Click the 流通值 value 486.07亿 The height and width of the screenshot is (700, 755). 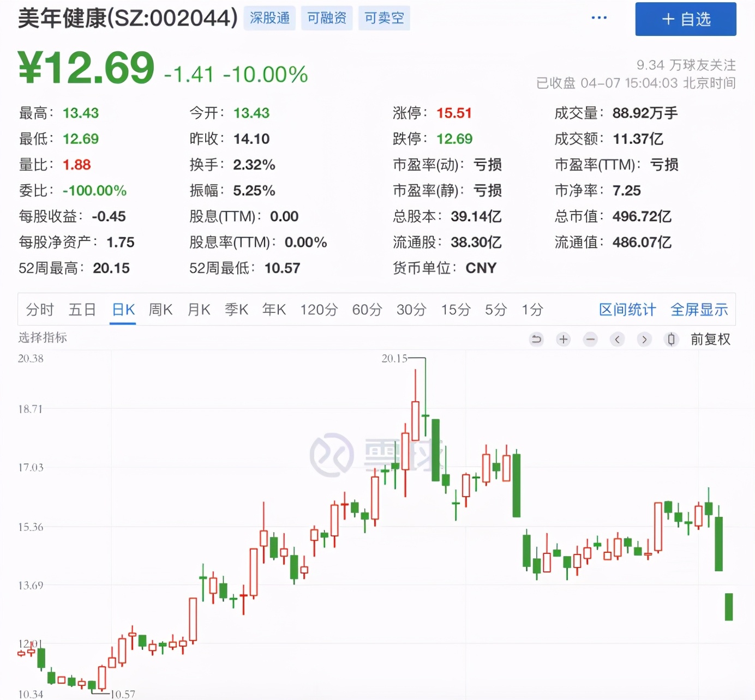(x=642, y=242)
